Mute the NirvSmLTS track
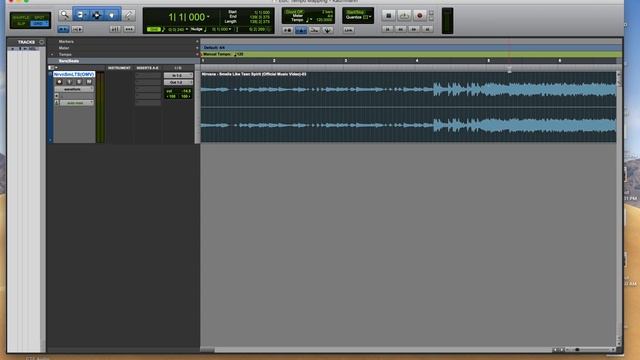Image resolution: width=640 pixels, height=360 pixels. 89,82
